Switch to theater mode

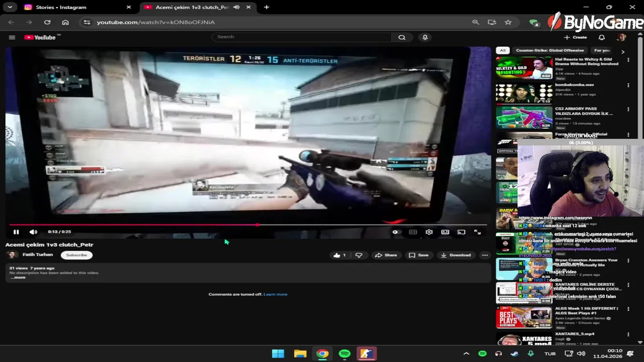click(445, 232)
